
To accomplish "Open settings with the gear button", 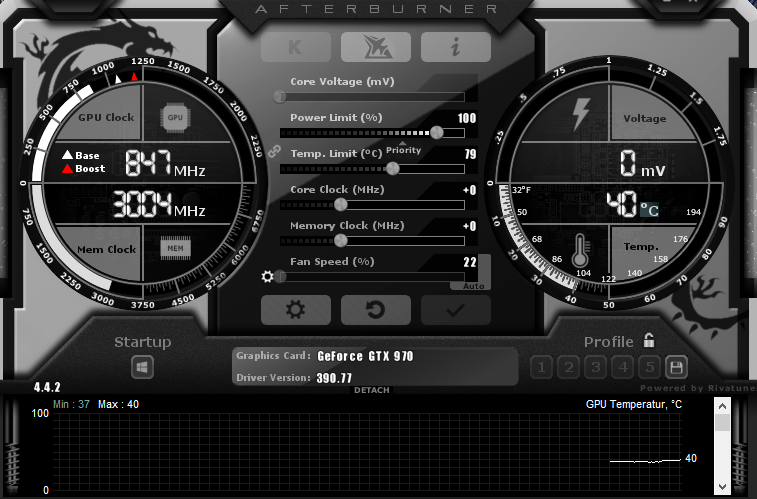I will point(295,310).
